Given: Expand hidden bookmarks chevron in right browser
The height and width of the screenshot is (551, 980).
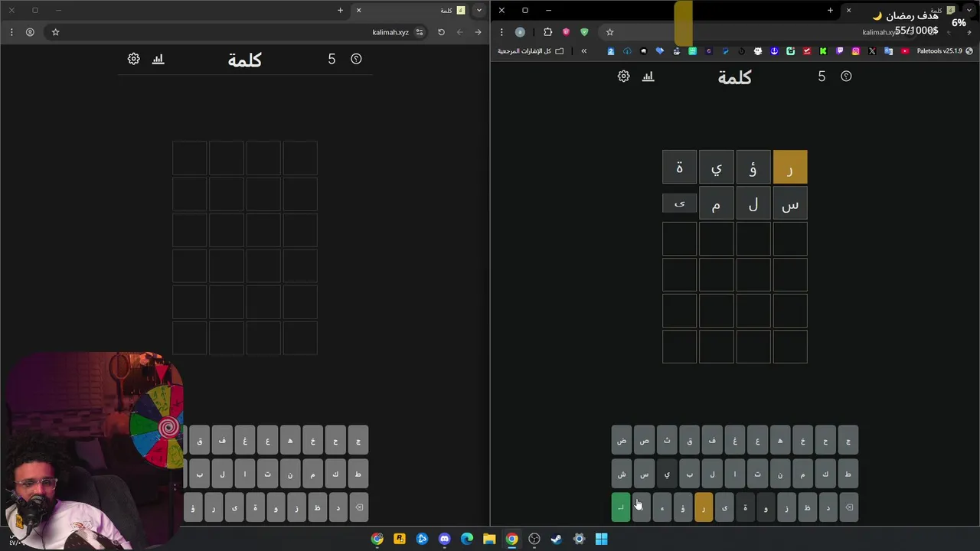Looking at the screenshot, I should point(583,51).
